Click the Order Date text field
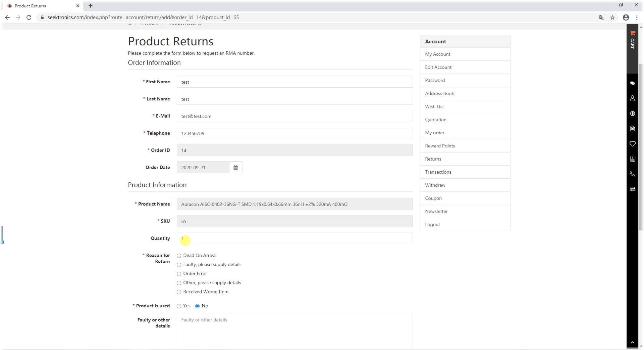The image size is (644, 350). (x=203, y=167)
